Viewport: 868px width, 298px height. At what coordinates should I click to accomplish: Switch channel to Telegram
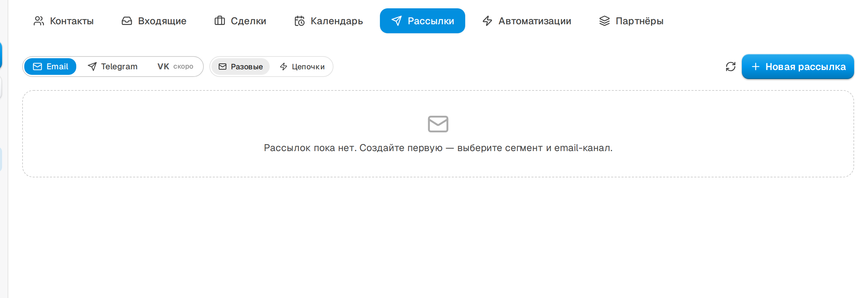[112, 67]
